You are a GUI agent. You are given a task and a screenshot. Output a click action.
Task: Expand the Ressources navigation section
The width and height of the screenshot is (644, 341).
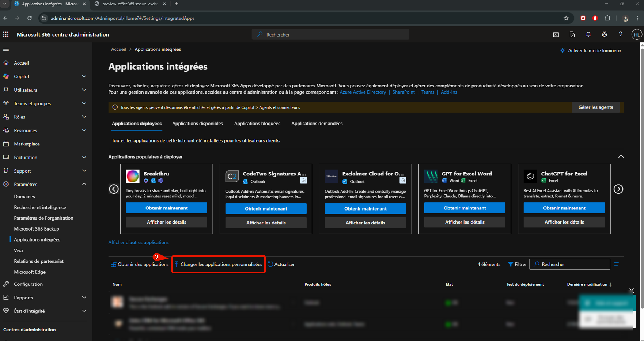(x=84, y=130)
